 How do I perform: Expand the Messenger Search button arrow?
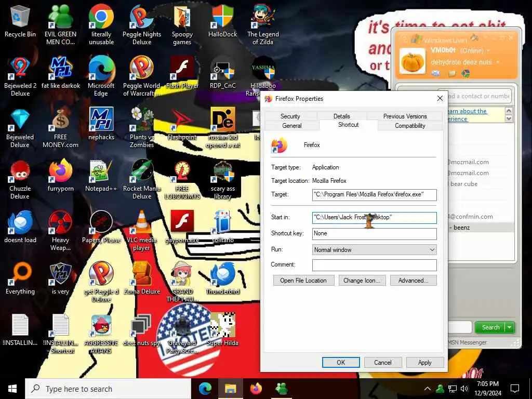point(509,327)
